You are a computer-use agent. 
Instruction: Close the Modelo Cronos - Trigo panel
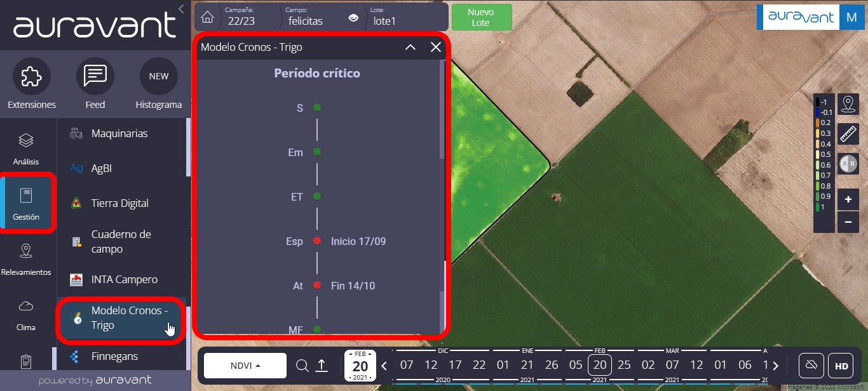[x=436, y=47]
